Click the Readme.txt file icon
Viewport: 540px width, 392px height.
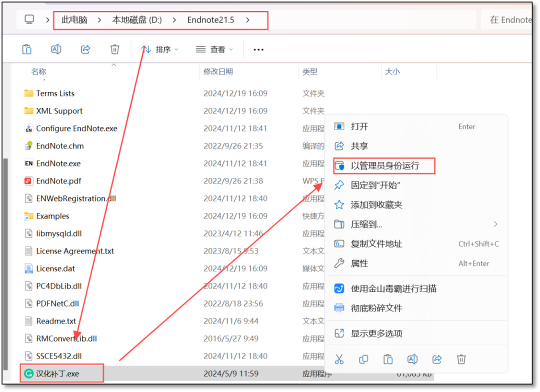[x=29, y=321]
